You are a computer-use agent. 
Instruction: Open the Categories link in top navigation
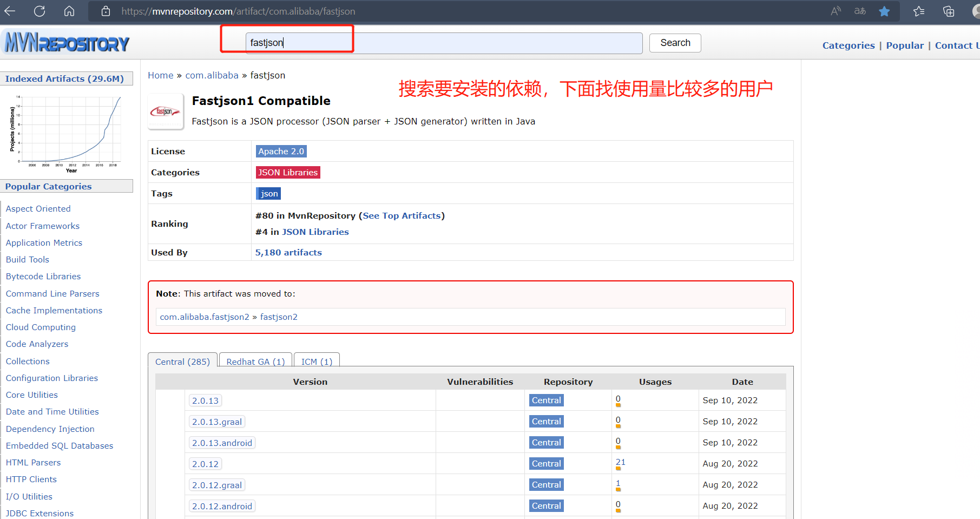(x=849, y=45)
